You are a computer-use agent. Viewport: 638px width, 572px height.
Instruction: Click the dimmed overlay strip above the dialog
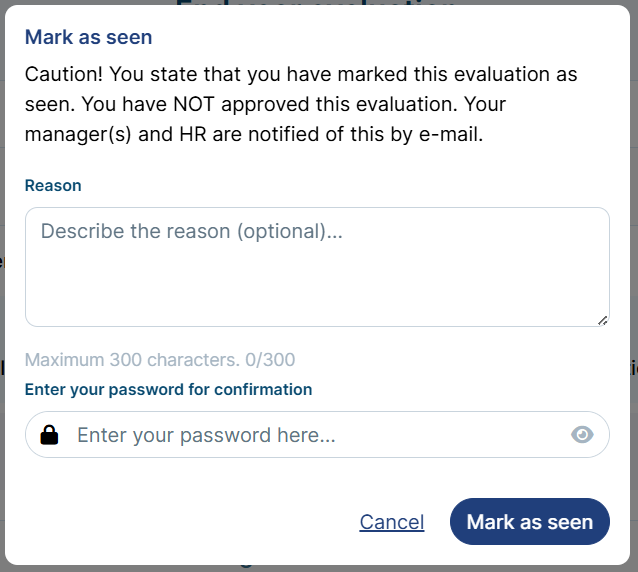tap(319, 2)
